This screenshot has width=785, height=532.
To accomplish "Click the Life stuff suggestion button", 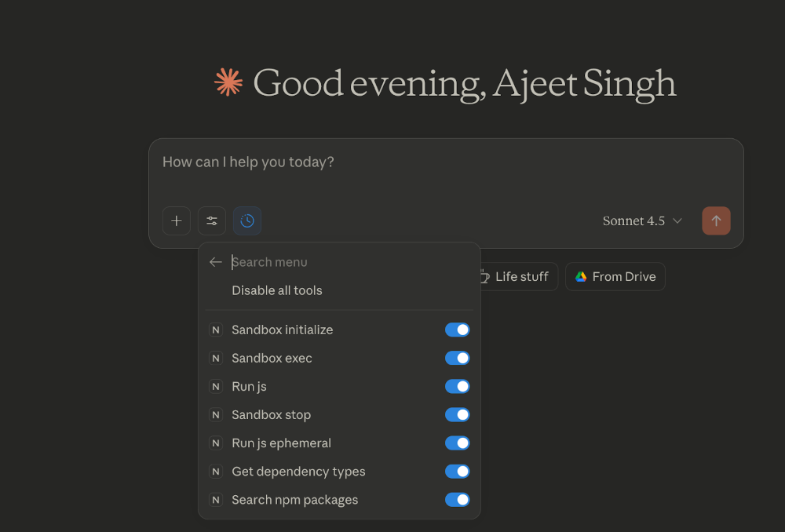I will (516, 277).
